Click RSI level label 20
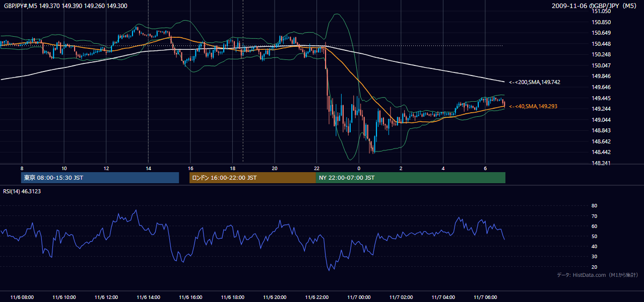Viewport: 644px width, 302px height. 594,267
